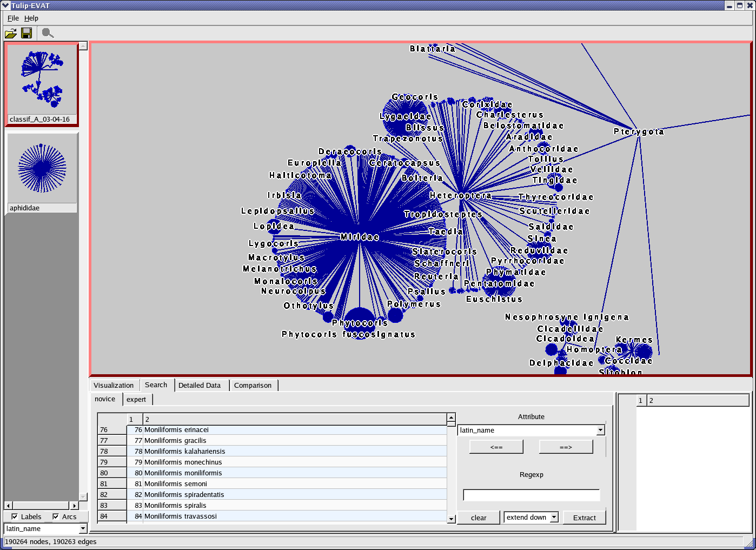Open the Help menu

(31, 18)
